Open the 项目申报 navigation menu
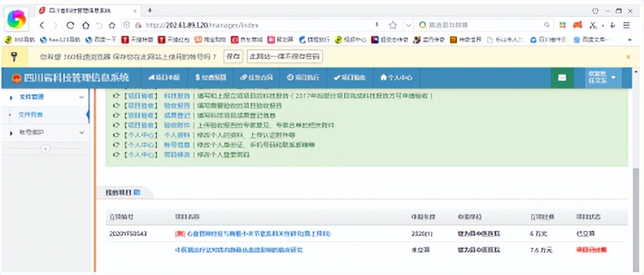The width and height of the screenshot is (644, 275). click(x=164, y=77)
